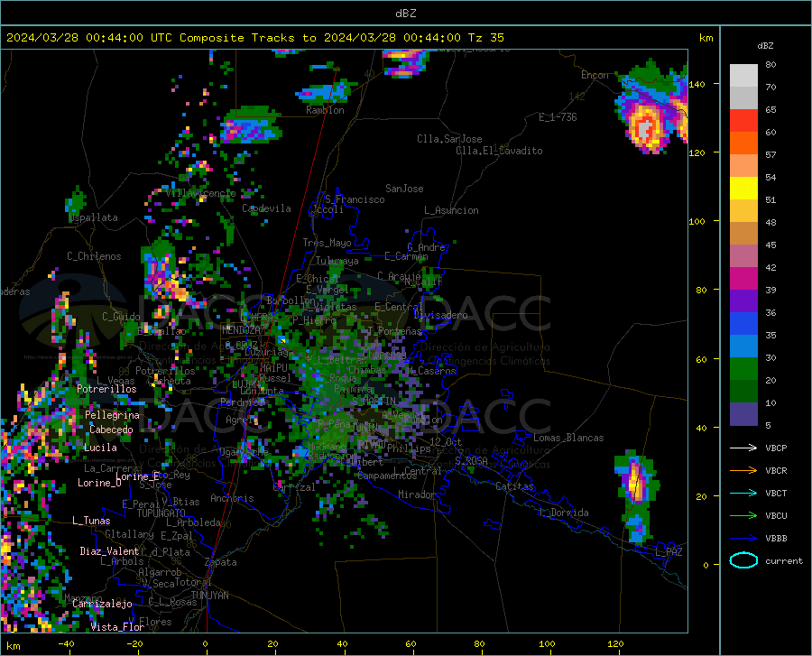The height and width of the screenshot is (656, 812).
Task: Pick the bright yellow swatch on the dBZ scale
Action: point(743,189)
